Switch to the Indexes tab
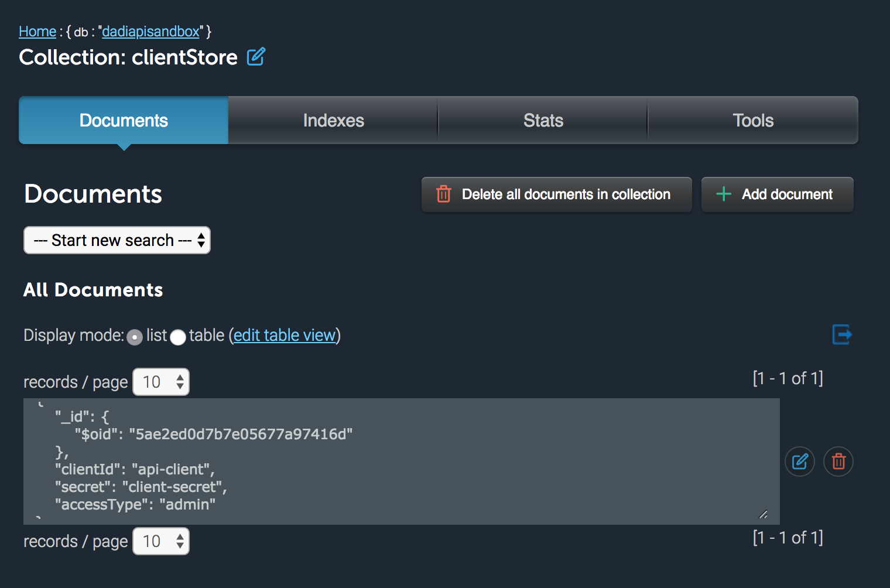890x588 pixels. 333,120
